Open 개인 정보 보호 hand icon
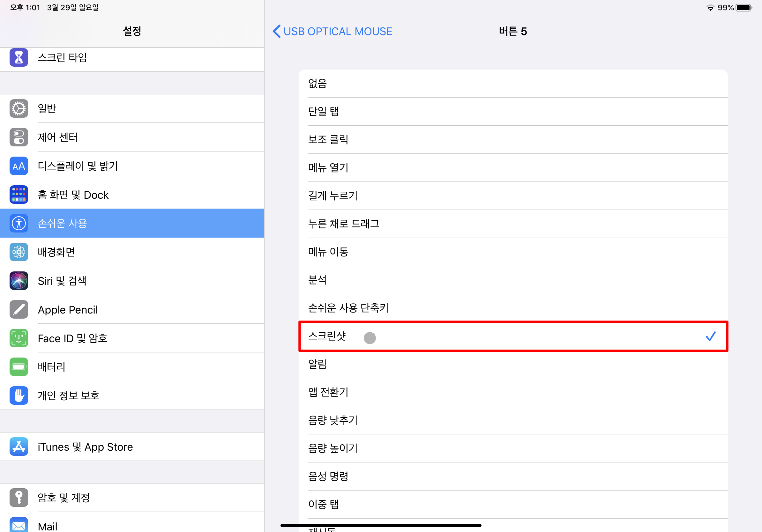762x532 pixels. pyautogui.click(x=19, y=395)
